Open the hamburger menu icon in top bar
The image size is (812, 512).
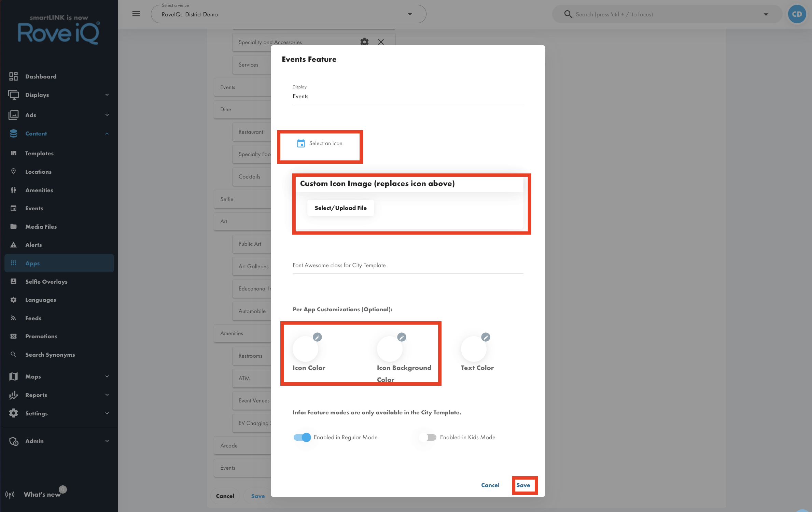pos(136,14)
